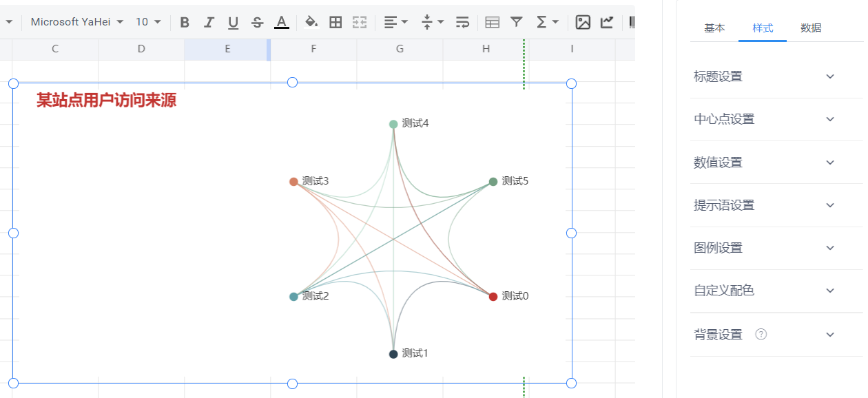Expand the 提示语设置 section
Image resolution: width=868 pixels, height=398 pixels.
tap(776, 205)
